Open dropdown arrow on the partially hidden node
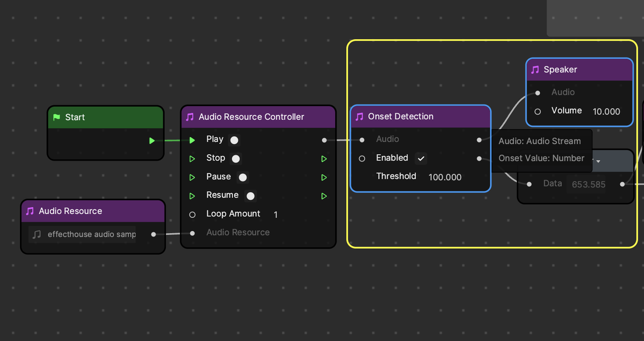Viewport: 644px width, 341px height. (x=598, y=161)
